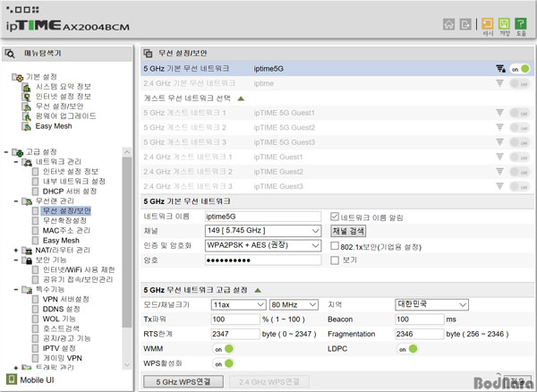Click the signal icon for ipTIME Guest2

[x=499, y=172]
